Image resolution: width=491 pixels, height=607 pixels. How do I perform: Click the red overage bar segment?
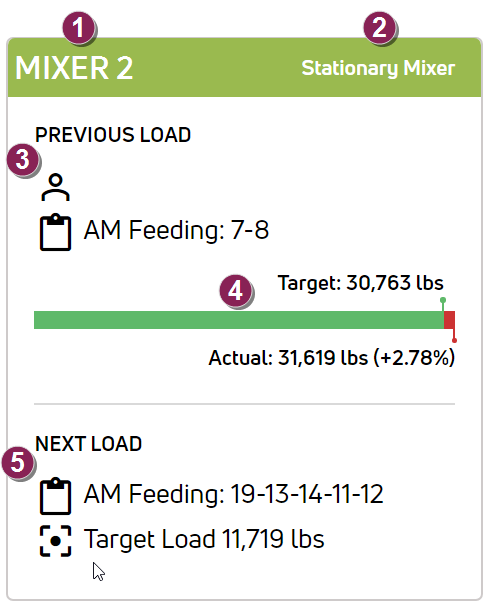pos(449,320)
